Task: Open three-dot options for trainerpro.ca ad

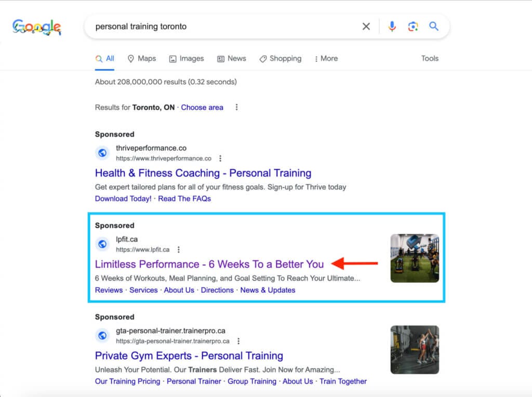Action: [x=238, y=341]
